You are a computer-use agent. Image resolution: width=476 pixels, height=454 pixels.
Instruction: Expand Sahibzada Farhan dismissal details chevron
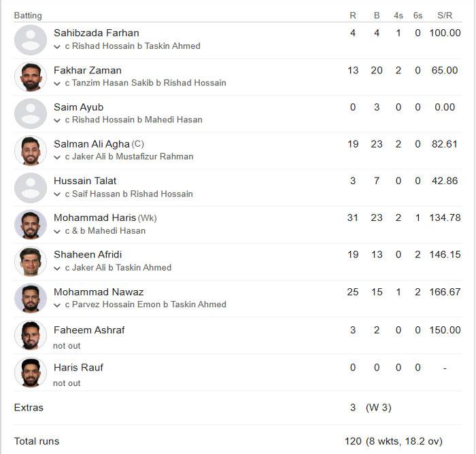point(56,46)
